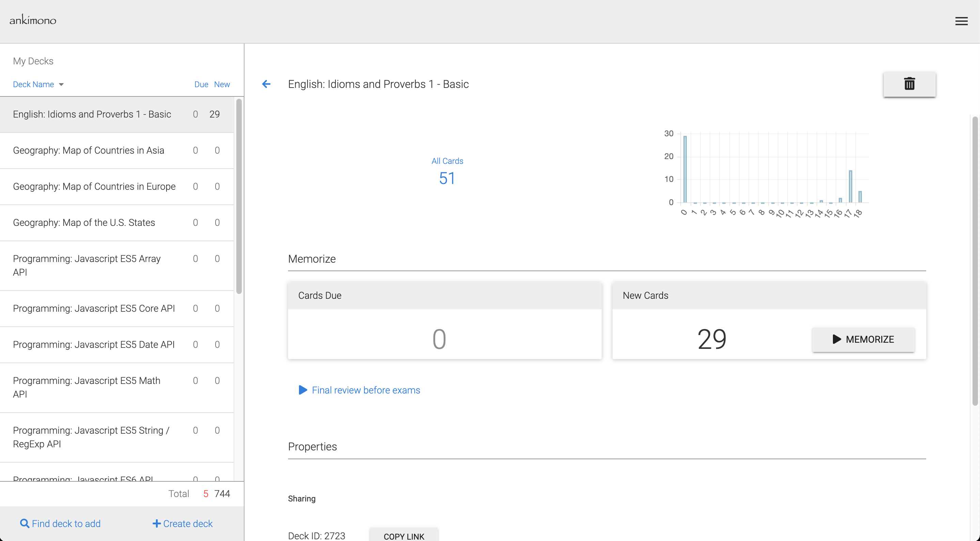Click the ankimono logo

(33, 20)
